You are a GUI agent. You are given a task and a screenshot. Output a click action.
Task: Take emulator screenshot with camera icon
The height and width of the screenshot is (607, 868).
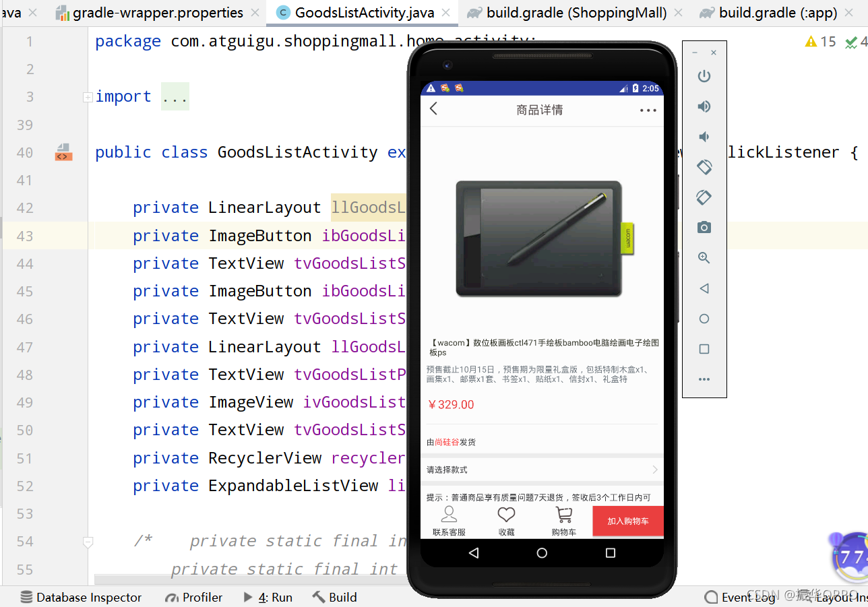pyautogui.click(x=704, y=228)
